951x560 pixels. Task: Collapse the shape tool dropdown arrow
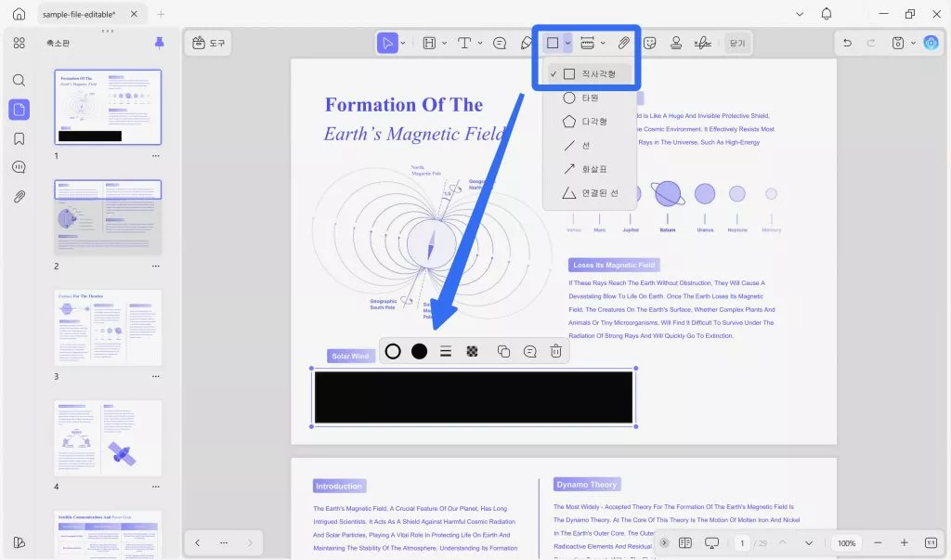[567, 43]
